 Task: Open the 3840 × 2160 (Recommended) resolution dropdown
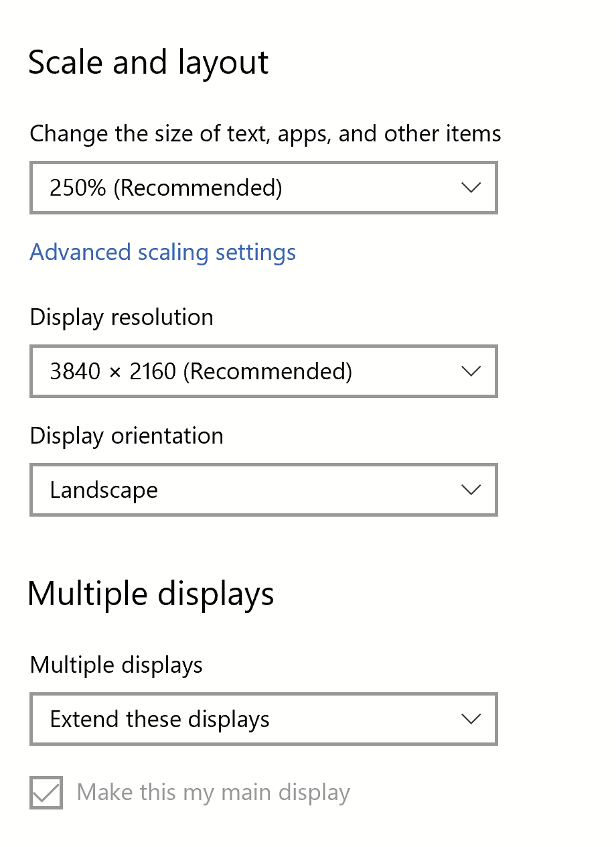coord(264,371)
